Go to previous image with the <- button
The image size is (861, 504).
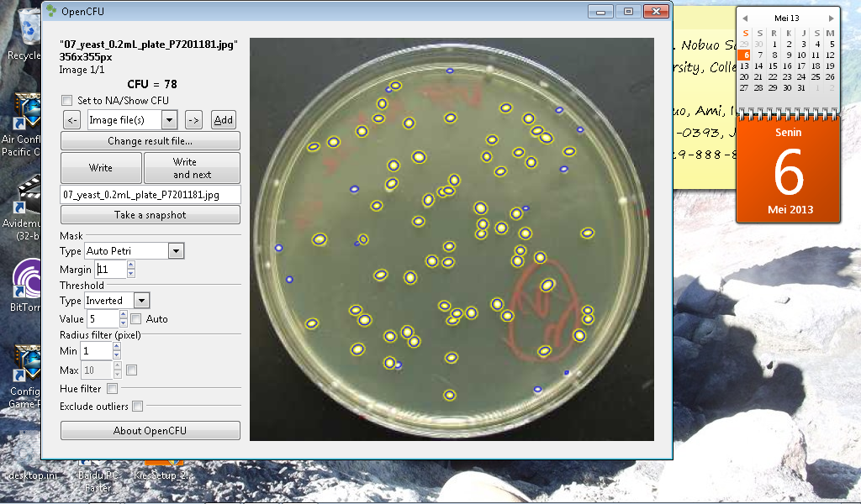[72, 120]
